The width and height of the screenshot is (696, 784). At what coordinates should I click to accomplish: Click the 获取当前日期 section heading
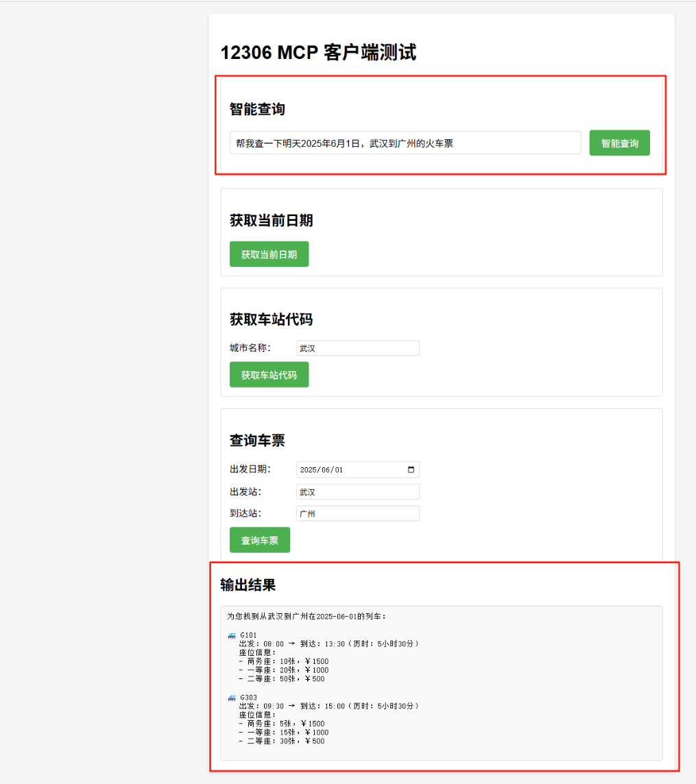(x=271, y=220)
